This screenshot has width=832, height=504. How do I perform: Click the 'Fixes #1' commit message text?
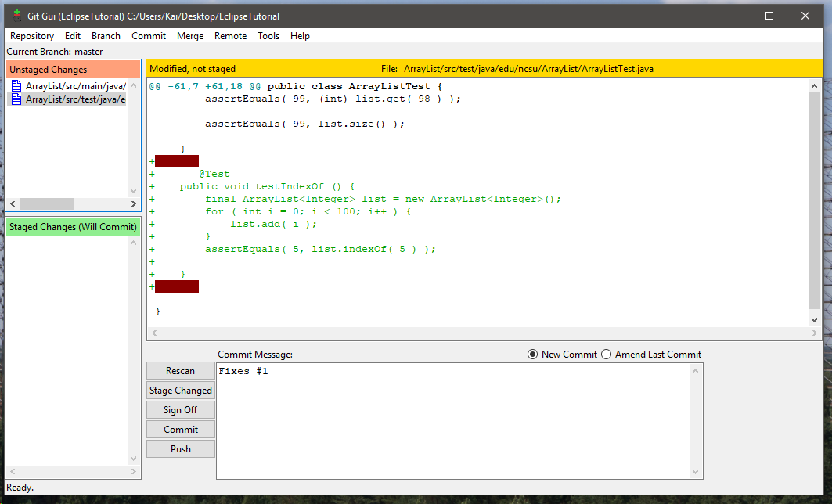[x=243, y=372]
